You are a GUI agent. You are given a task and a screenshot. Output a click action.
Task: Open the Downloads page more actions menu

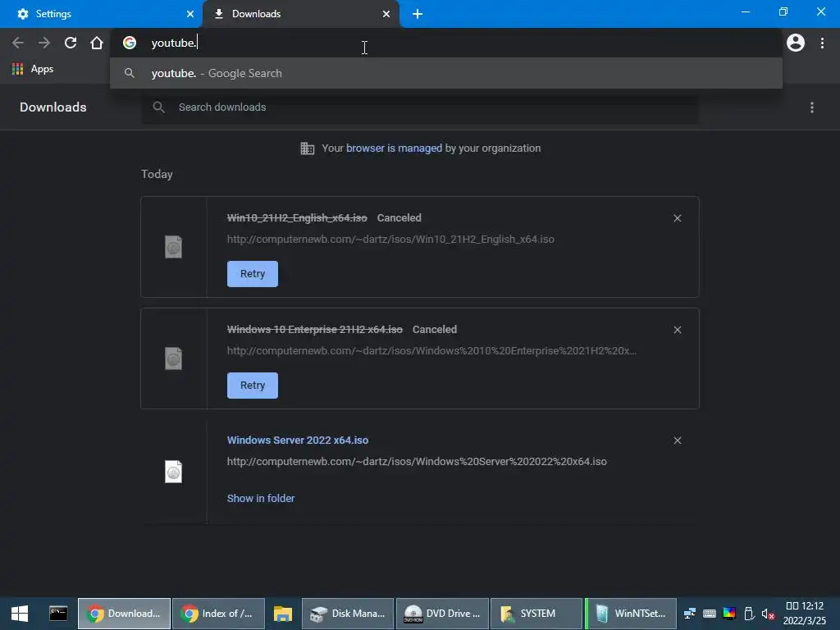[x=812, y=107]
